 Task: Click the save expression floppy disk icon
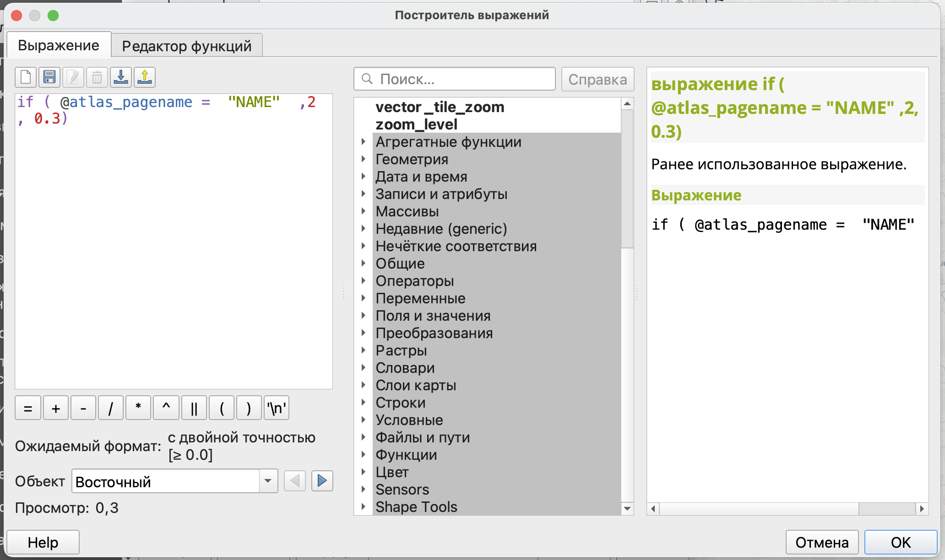[49, 77]
